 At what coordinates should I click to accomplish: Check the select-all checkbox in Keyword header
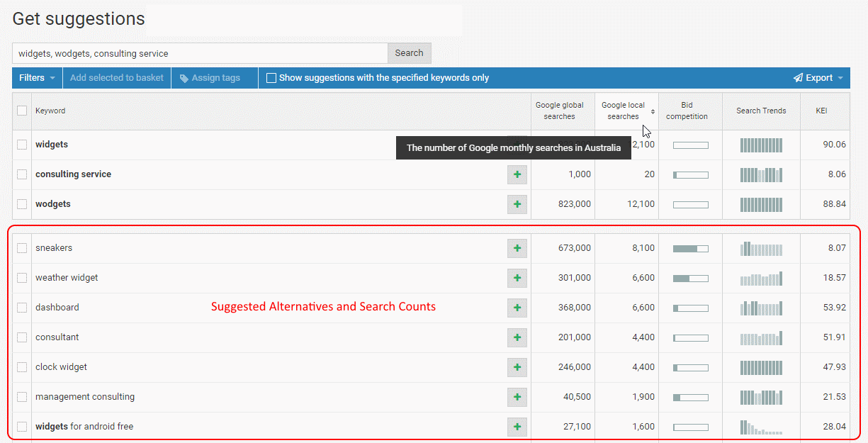[22, 111]
